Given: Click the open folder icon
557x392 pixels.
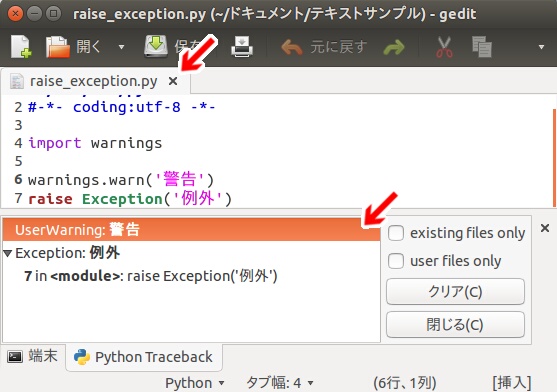Looking at the screenshot, I should (58, 47).
